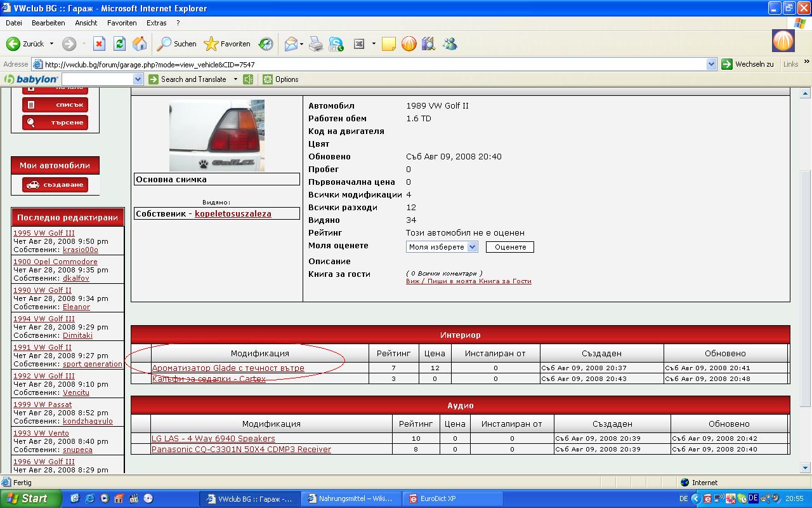Open '1900 Opel Commodore' sidebar link
The width and height of the screenshot is (812, 508).
(x=55, y=262)
